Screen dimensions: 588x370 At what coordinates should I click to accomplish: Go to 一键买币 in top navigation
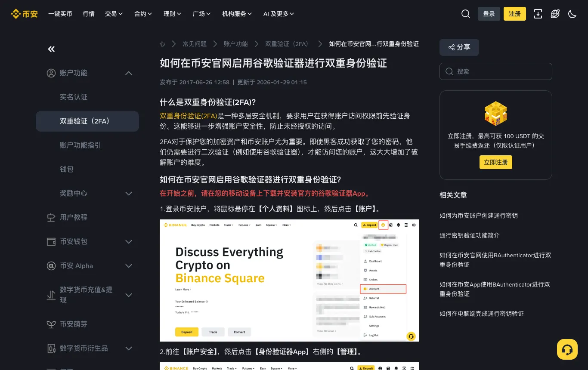(x=60, y=14)
